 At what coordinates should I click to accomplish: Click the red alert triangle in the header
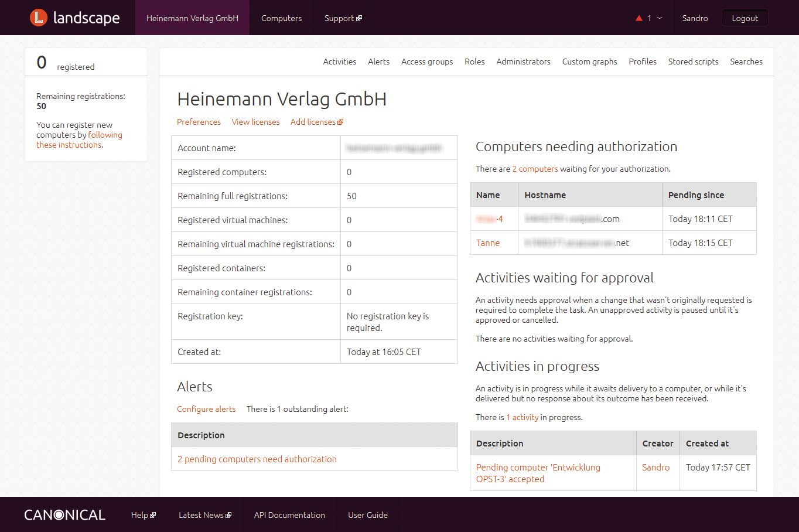tap(638, 18)
